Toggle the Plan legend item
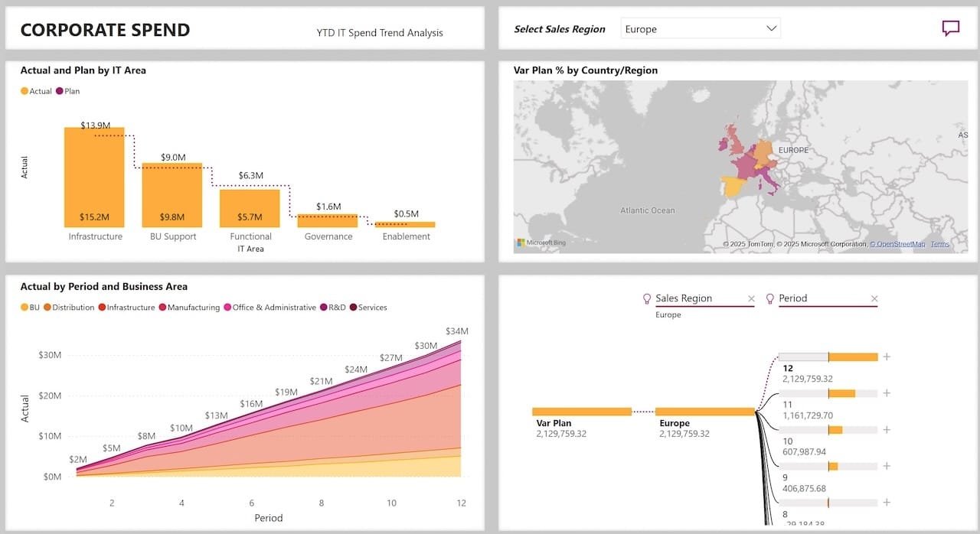The height and width of the screenshot is (534, 980). [x=67, y=91]
